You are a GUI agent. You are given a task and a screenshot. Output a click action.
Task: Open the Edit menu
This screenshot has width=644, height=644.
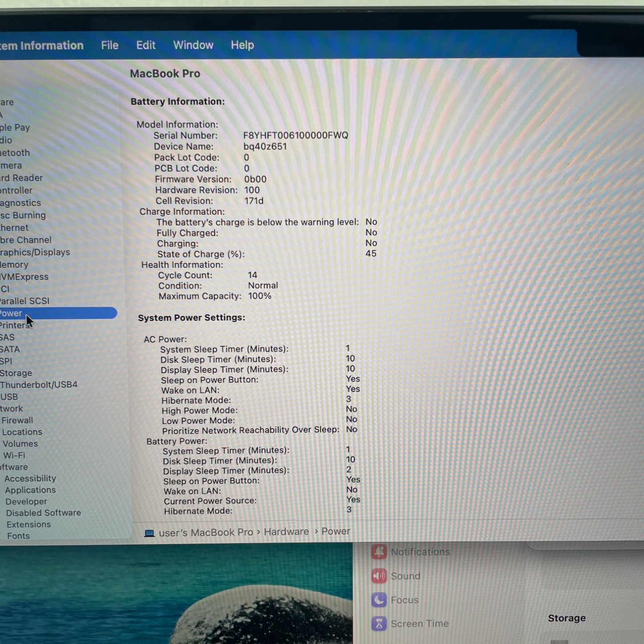click(146, 45)
